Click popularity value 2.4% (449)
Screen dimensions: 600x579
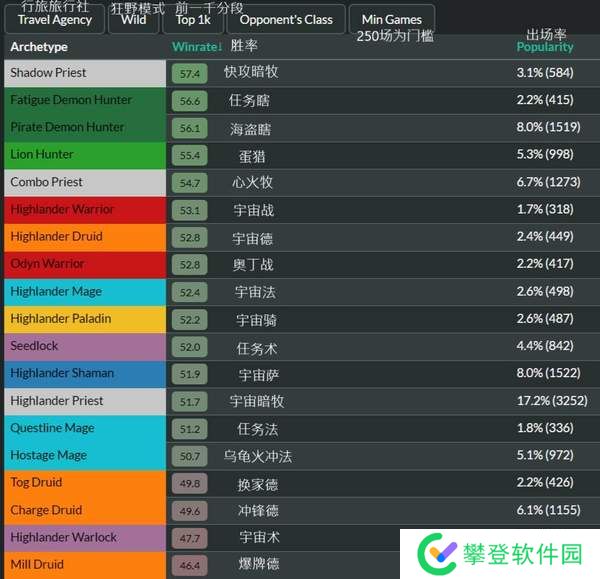click(x=545, y=236)
